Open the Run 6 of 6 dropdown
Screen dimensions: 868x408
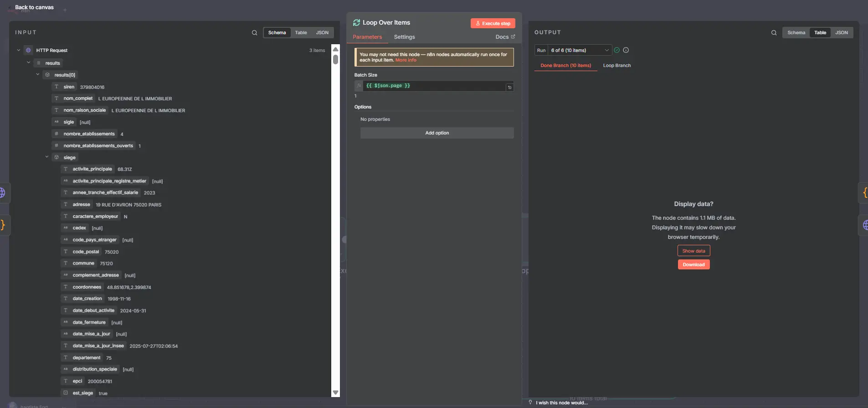pyautogui.click(x=580, y=50)
